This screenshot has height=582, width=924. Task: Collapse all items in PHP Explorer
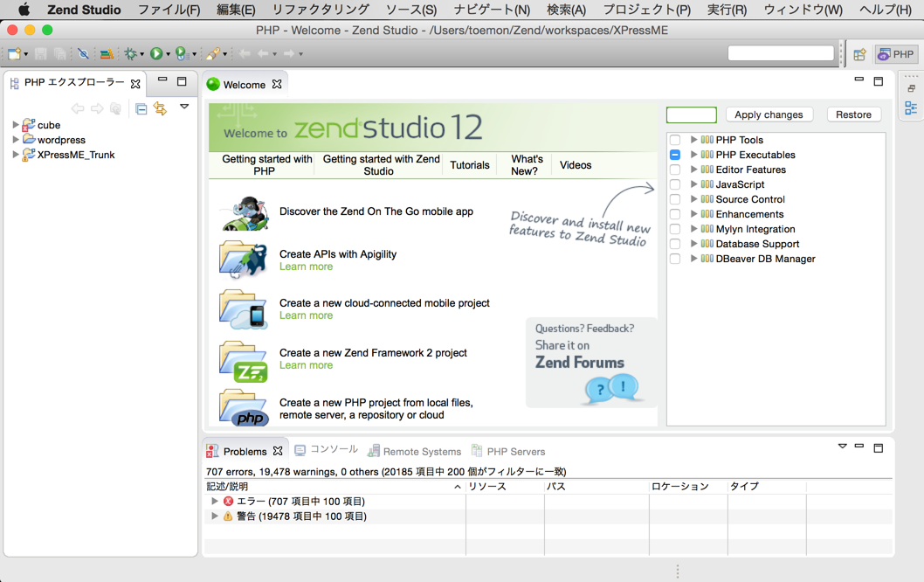coord(141,108)
